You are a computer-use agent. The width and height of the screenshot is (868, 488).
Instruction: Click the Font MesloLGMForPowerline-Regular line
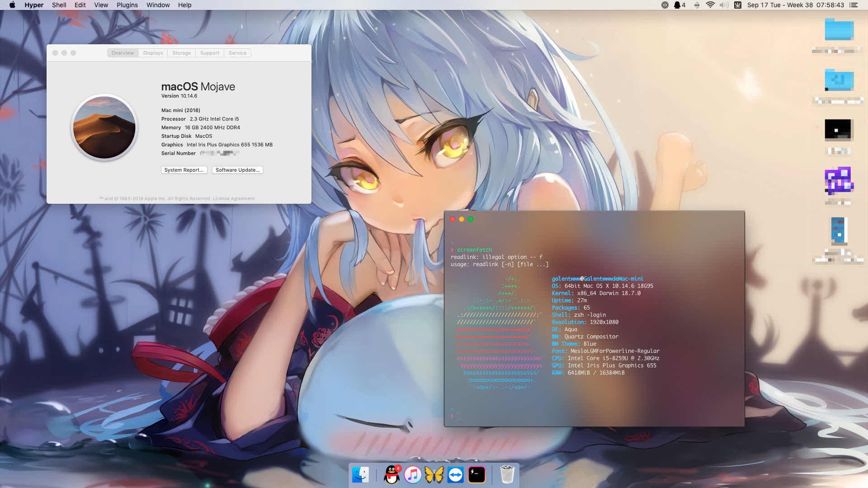tap(605, 351)
